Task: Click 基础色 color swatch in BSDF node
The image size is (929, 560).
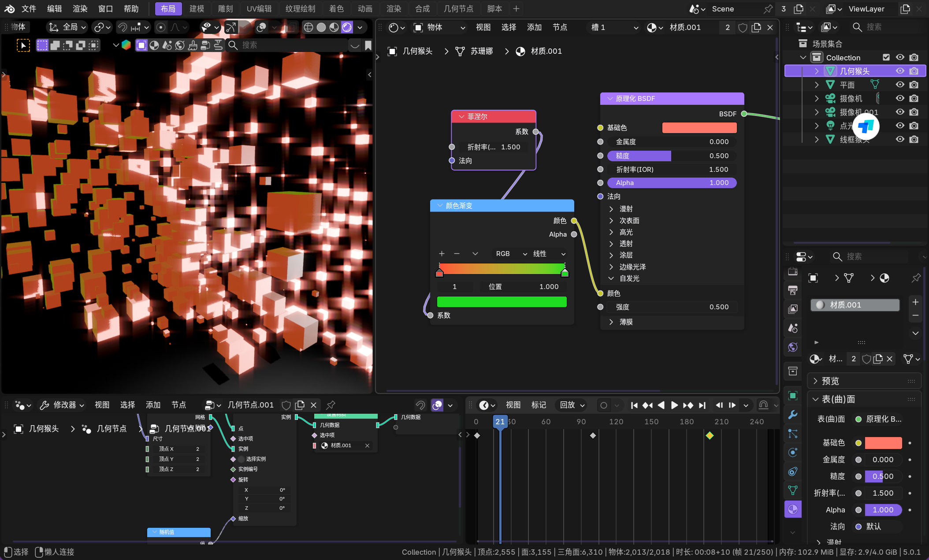Action: coord(699,128)
